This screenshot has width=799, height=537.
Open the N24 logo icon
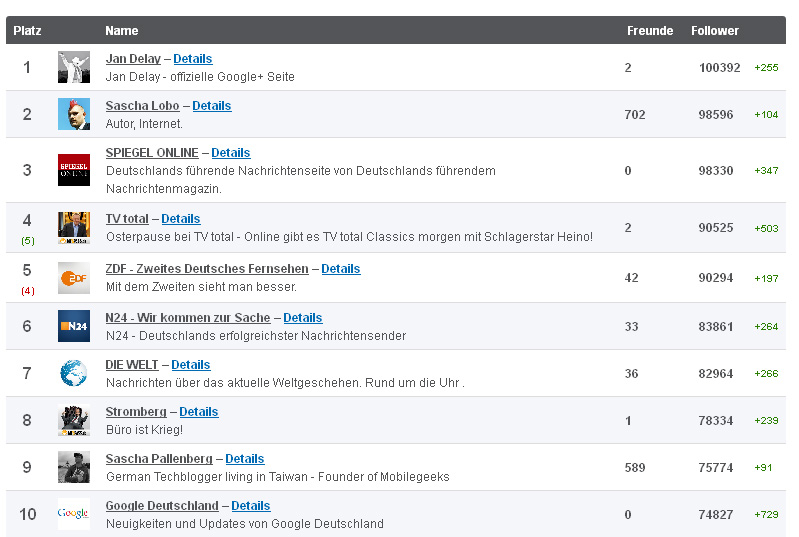tap(74, 326)
